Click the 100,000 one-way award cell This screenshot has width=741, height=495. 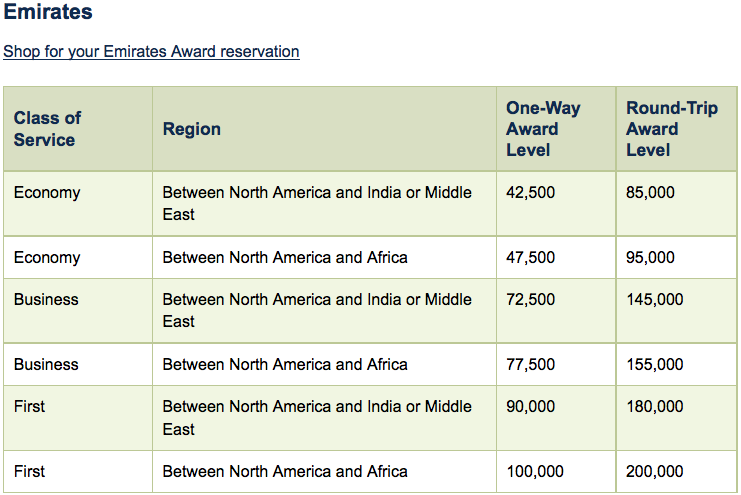coord(535,471)
